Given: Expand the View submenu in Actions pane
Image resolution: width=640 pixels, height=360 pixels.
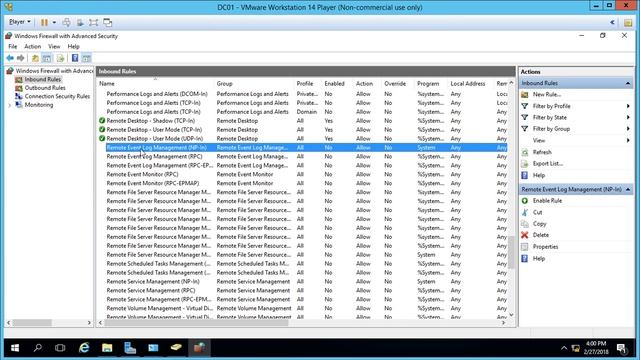Looking at the screenshot, I should click(x=628, y=140).
